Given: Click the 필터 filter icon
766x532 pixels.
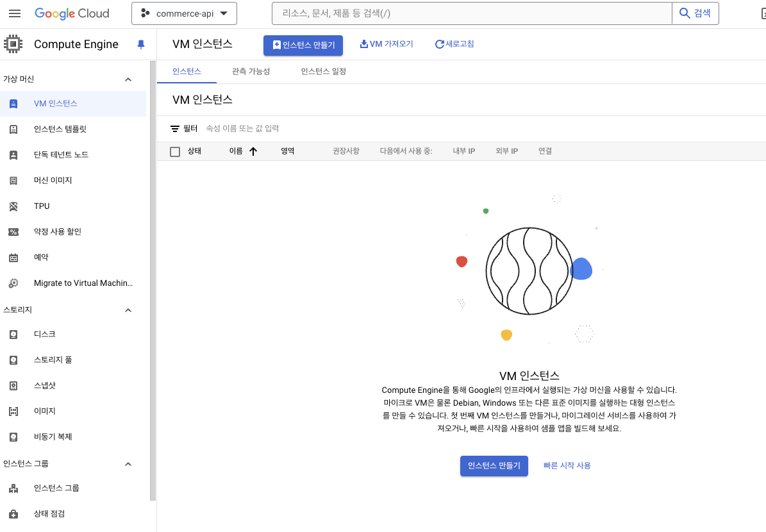Looking at the screenshot, I should click(175, 128).
